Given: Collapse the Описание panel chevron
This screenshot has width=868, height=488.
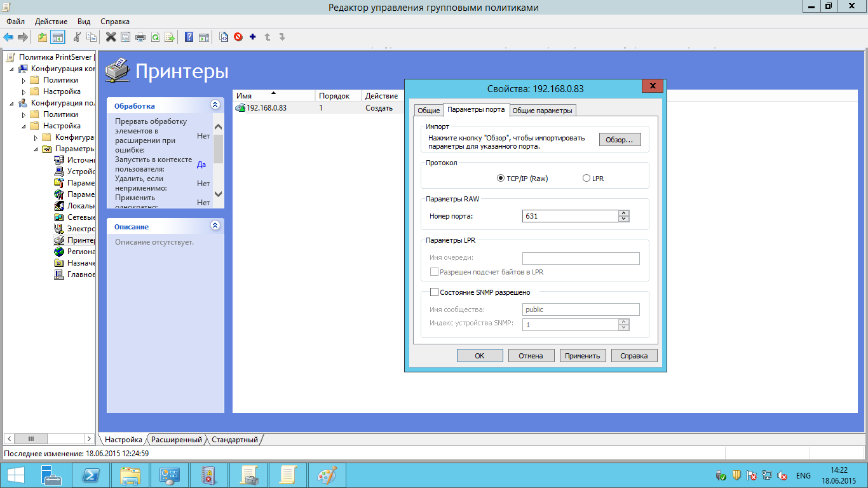Looking at the screenshot, I should click(x=215, y=226).
